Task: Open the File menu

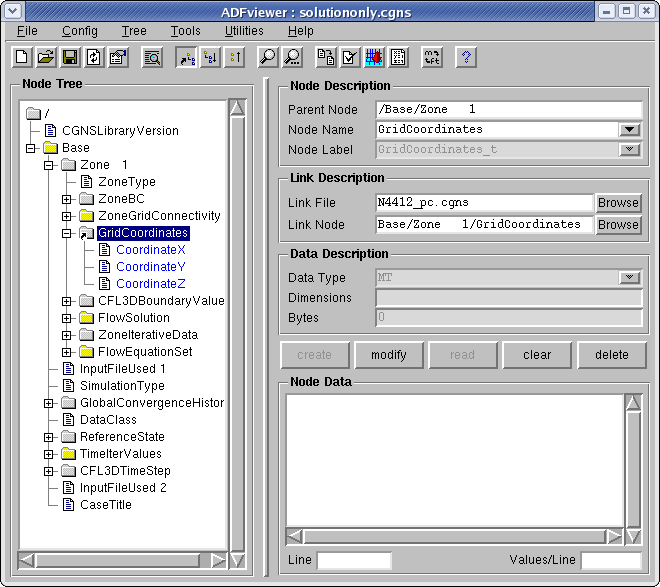Action: 27,31
